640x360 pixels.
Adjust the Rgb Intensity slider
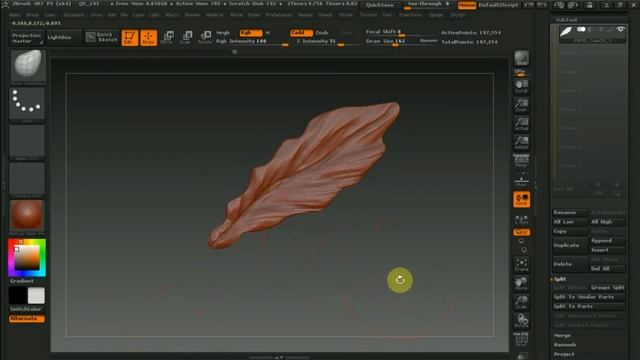tap(251, 42)
